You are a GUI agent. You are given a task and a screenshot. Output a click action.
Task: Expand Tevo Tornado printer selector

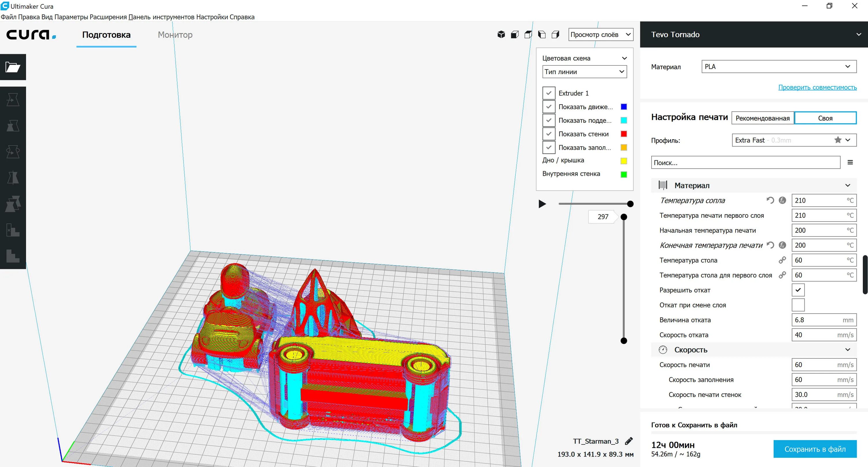click(754, 34)
